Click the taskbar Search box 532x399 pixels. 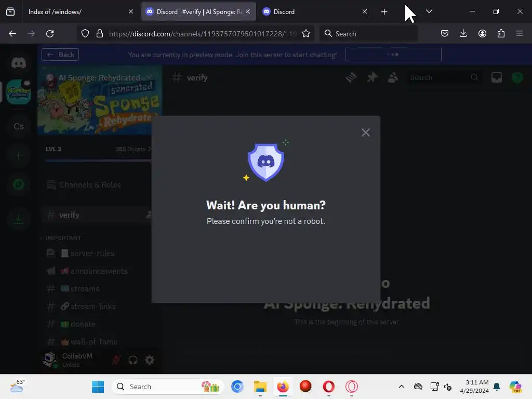[168, 387]
